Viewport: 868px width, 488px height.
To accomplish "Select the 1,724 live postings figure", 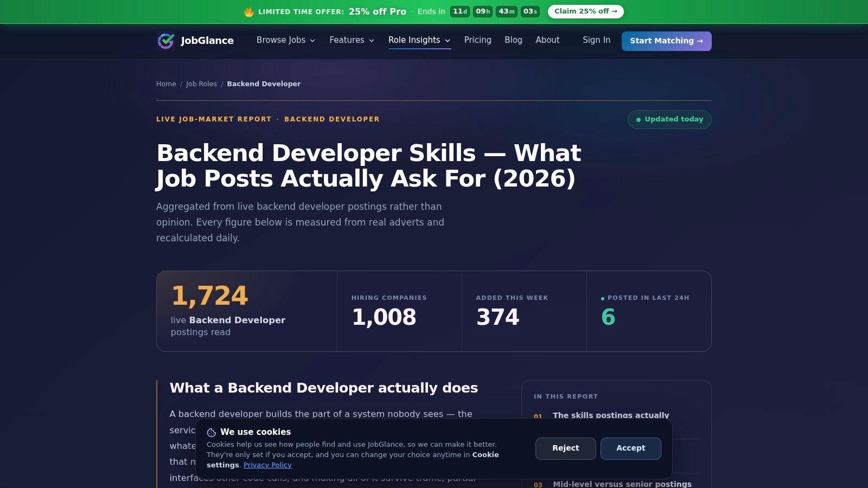I will 209,296.
